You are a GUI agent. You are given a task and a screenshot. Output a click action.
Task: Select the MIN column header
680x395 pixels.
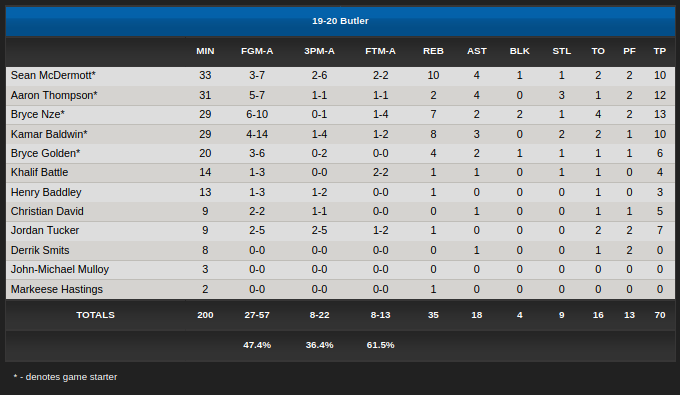tap(205, 51)
